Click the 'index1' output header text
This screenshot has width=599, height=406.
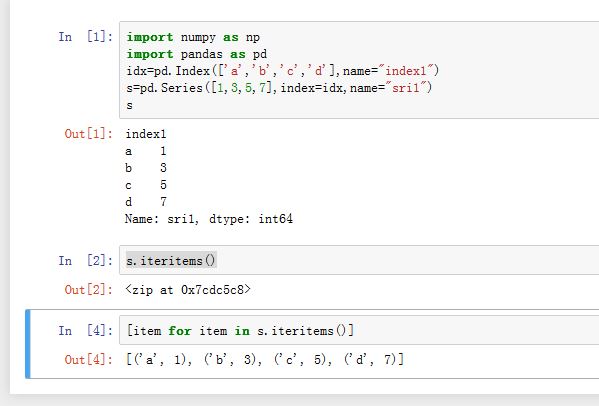[146, 134]
